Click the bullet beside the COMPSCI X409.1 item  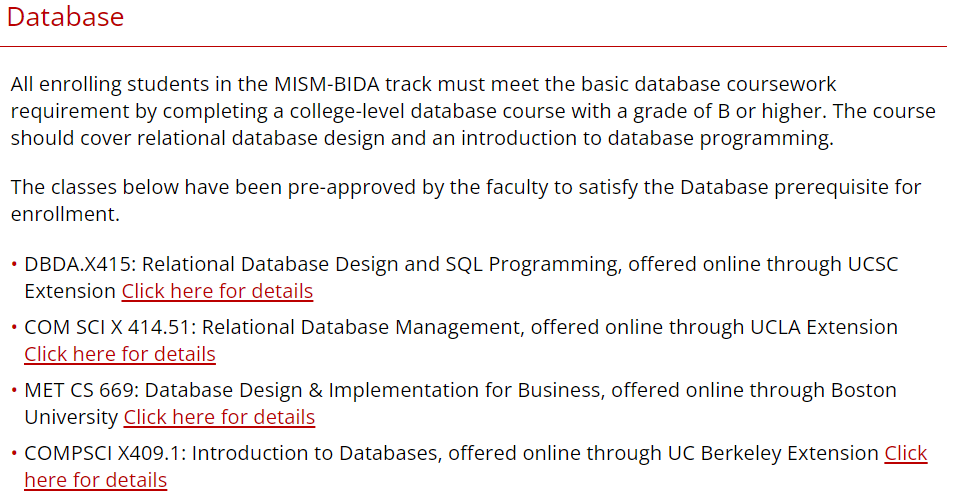pyautogui.click(x=14, y=454)
